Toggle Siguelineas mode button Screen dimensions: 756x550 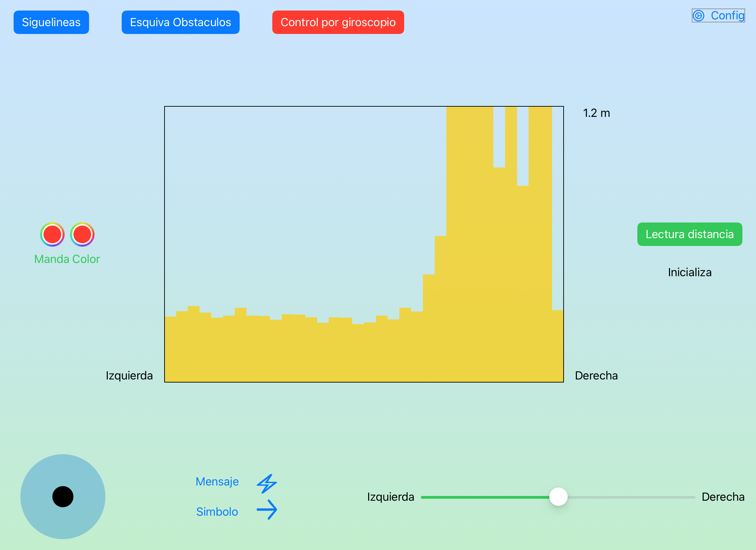[x=51, y=22]
